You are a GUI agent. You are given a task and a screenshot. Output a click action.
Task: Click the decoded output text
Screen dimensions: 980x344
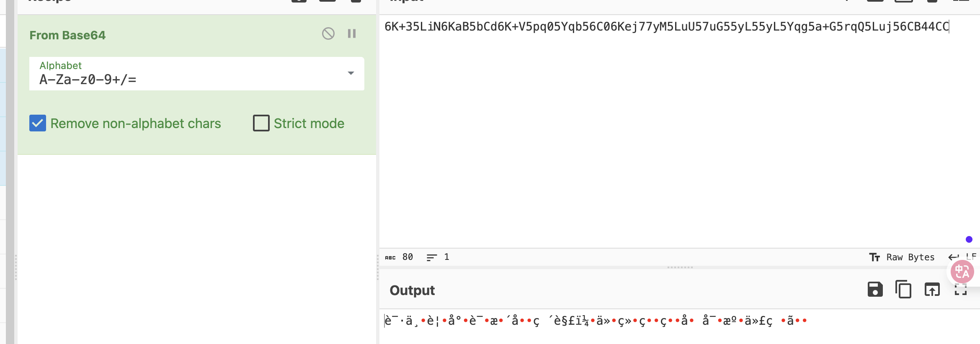click(596, 321)
